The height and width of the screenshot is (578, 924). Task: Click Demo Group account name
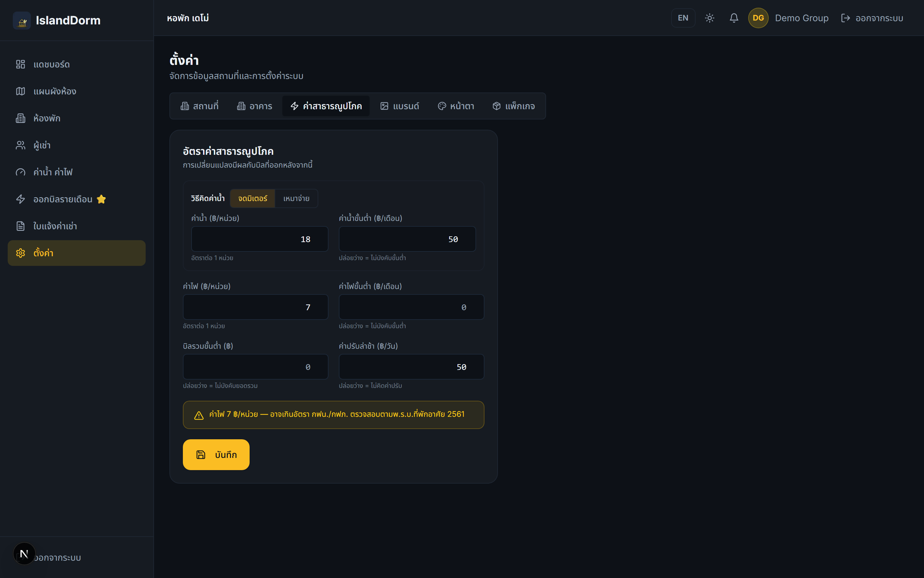pos(801,18)
